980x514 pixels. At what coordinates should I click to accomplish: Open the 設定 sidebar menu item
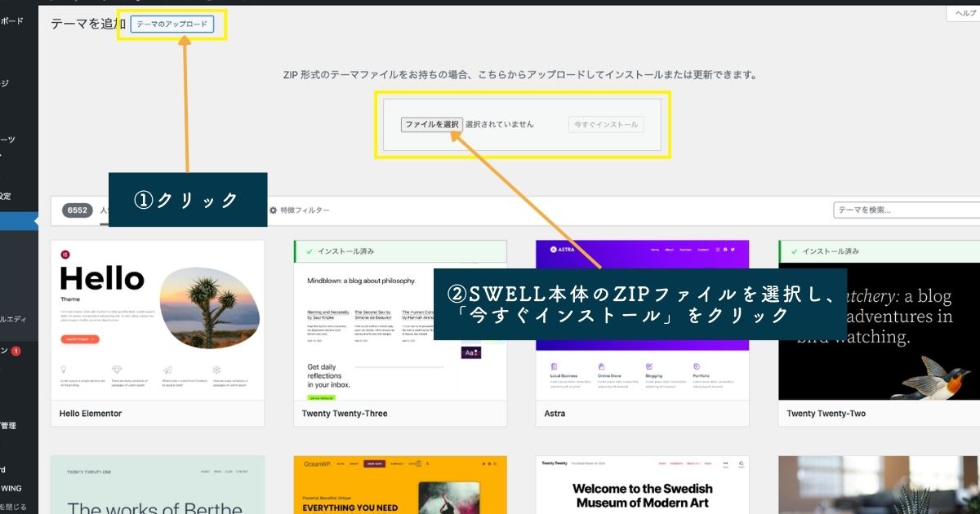[6, 197]
